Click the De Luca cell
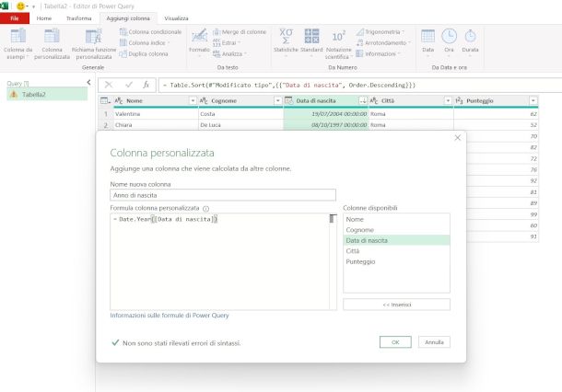The image size is (562, 392). tap(240, 125)
